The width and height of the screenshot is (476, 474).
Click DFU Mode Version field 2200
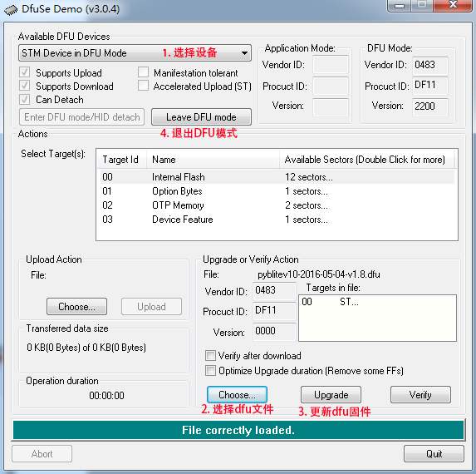coord(429,106)
